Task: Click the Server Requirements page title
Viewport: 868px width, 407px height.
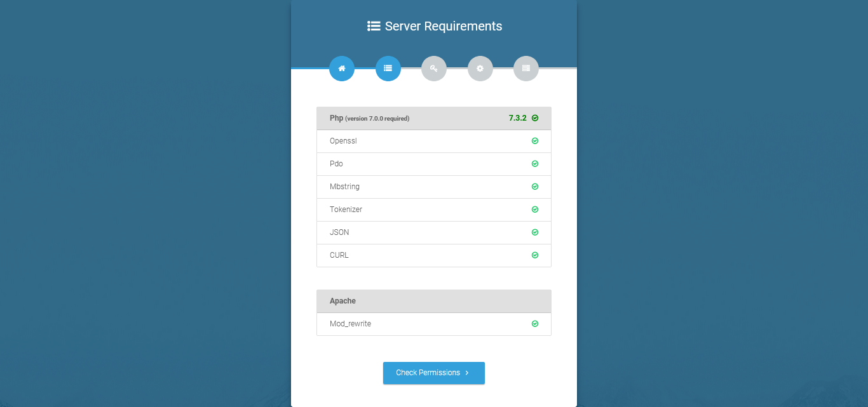Action: [444, 26]
